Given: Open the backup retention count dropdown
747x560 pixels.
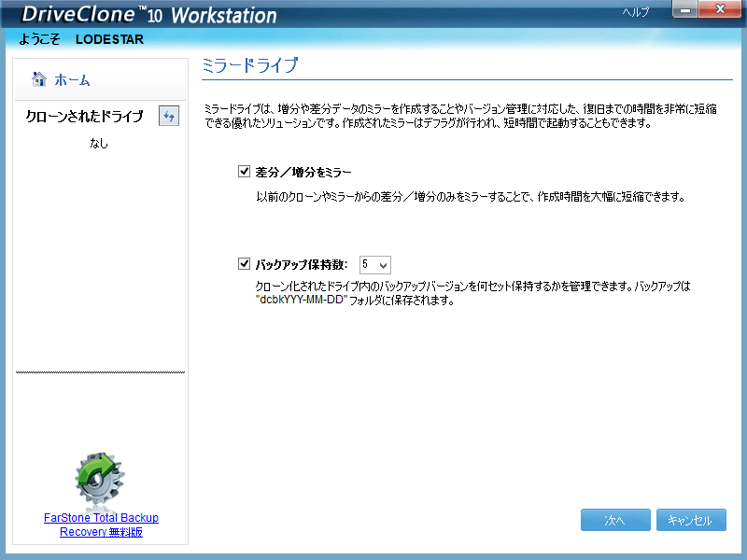Looking at the screenshot, I should (374, 265).
